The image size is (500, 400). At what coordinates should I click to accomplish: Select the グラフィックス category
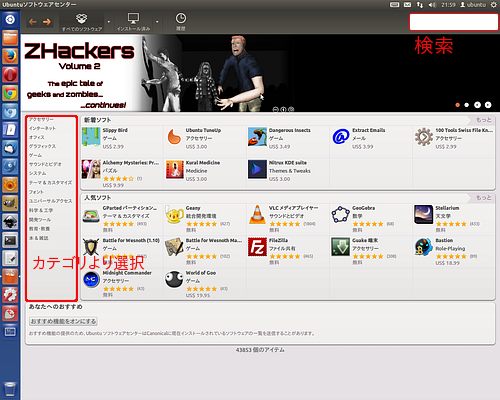point(42,146)
